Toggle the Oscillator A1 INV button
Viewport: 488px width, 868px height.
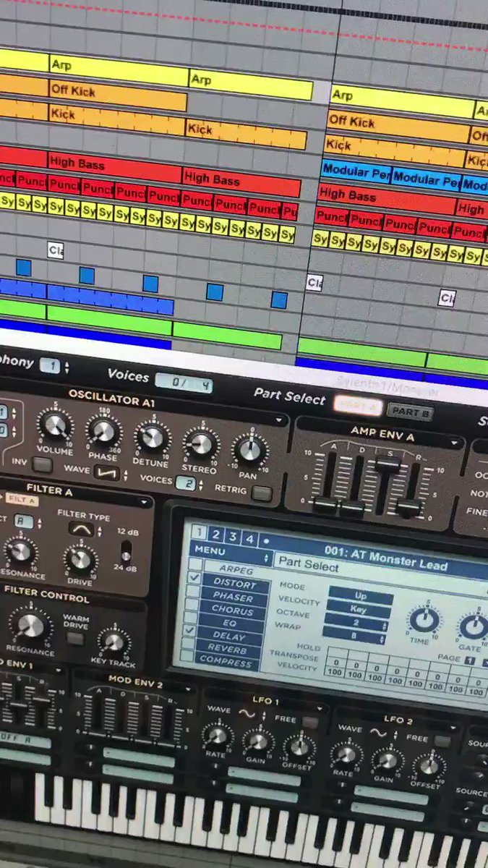tap(43, 464)
